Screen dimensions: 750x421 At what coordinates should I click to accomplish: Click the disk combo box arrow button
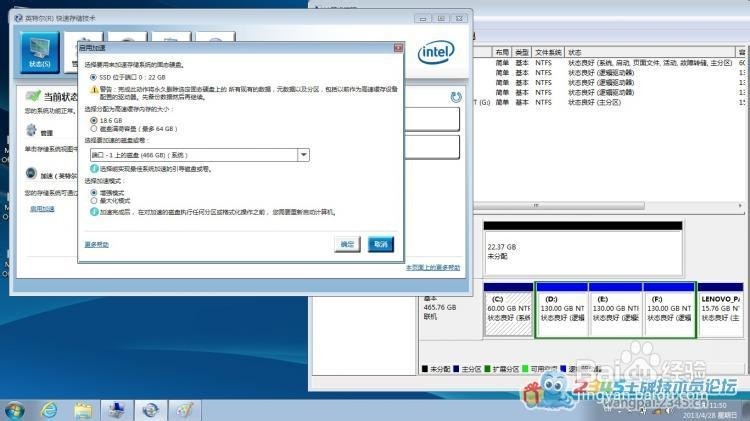[303, 155]
